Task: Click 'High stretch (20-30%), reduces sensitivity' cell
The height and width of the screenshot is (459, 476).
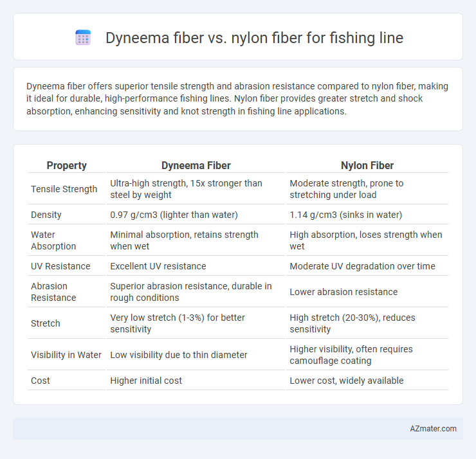Action: click(367, 323)
